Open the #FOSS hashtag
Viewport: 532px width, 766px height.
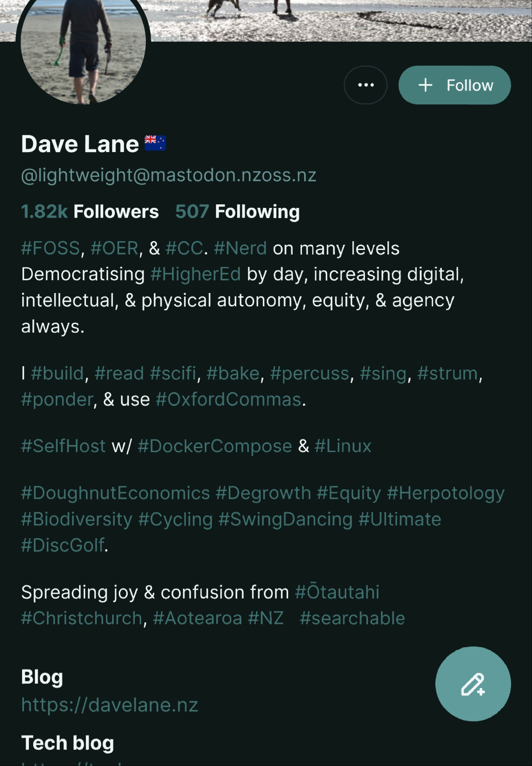[x=51, y=248]
